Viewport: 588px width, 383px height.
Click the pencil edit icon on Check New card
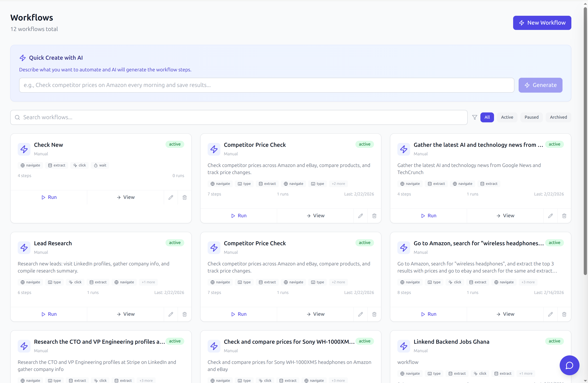(171, 197)
